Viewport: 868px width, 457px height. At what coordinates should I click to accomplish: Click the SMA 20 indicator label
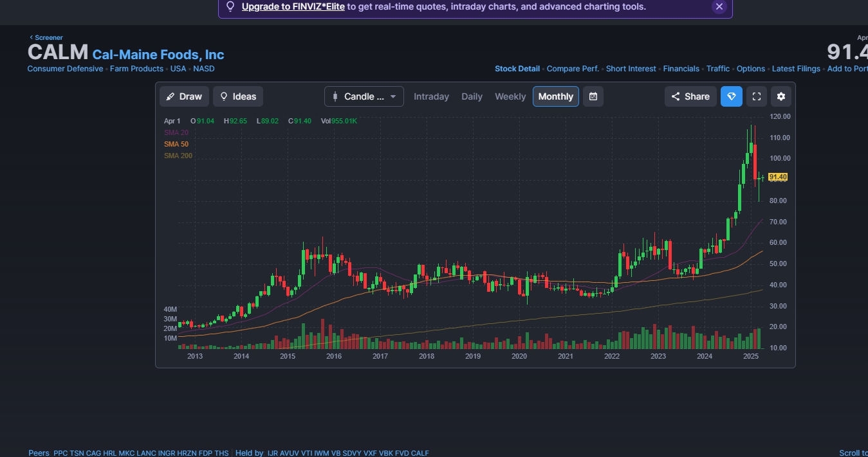click(176, 132)
